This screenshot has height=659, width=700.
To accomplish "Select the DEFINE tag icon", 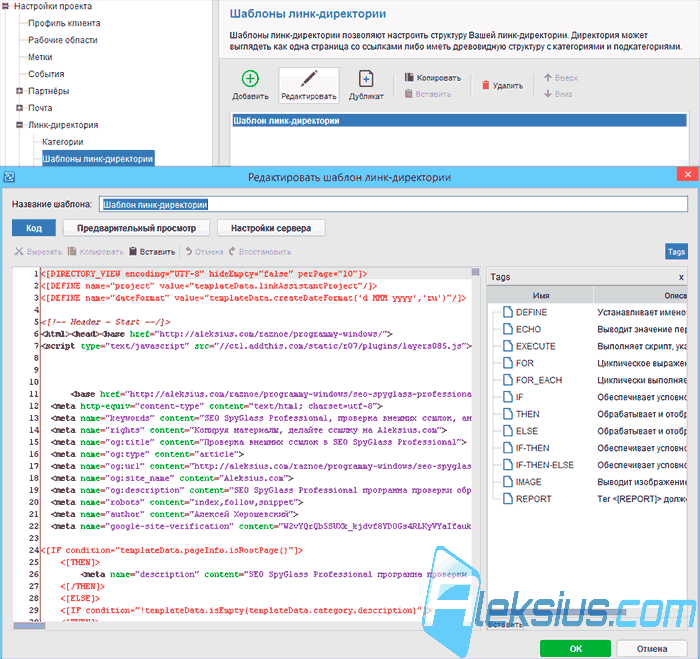I will [x=508, y=312].
